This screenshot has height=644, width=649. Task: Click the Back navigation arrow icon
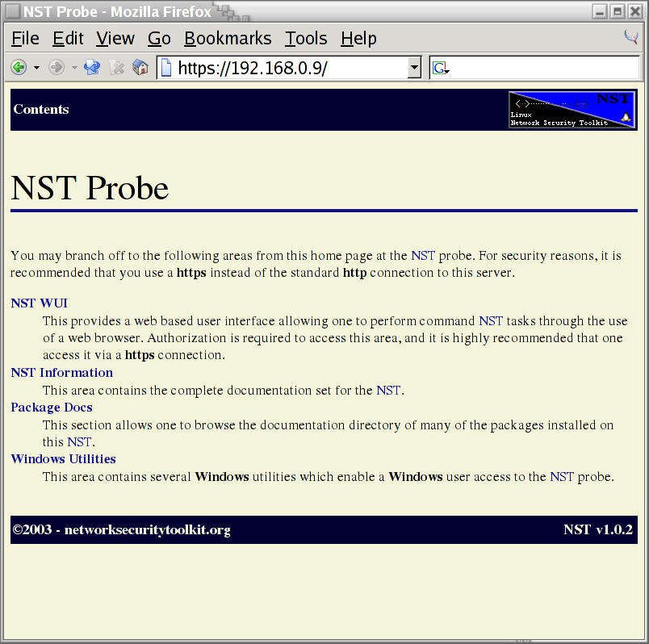tap(17, 67)
